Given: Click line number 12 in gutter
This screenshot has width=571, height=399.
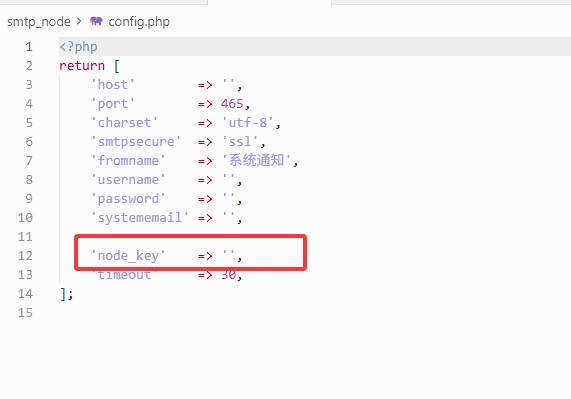Looking at the screenshot, I should [x=25, y=256].
